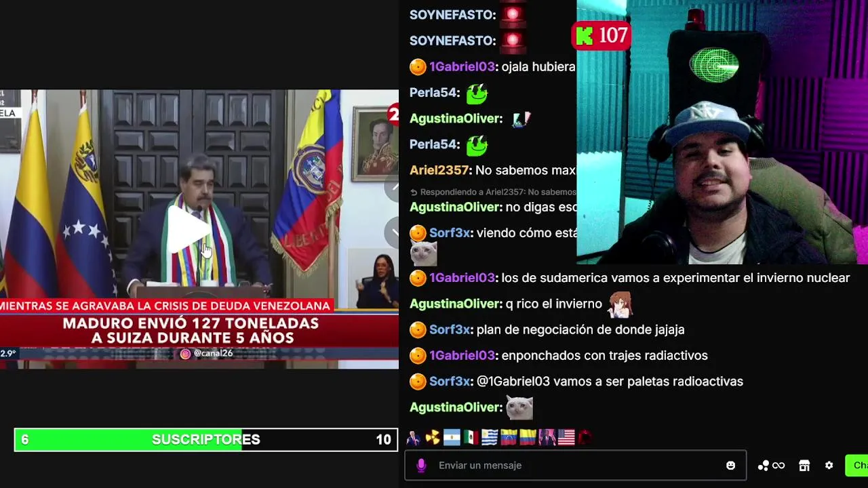Pick the radioactive symbol emote
This screenshot has height=488, width=868.
click(x=433, y=438)
